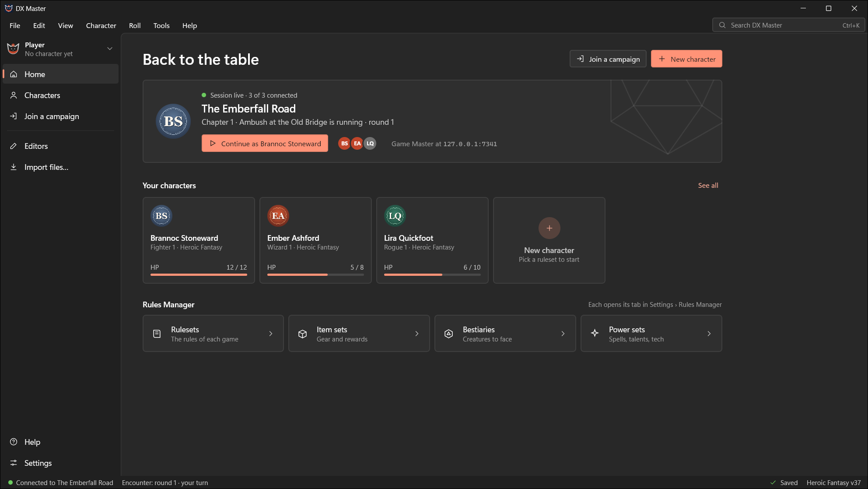
Task: Click the Bestiaries creature icon
Action: [448, 334]
